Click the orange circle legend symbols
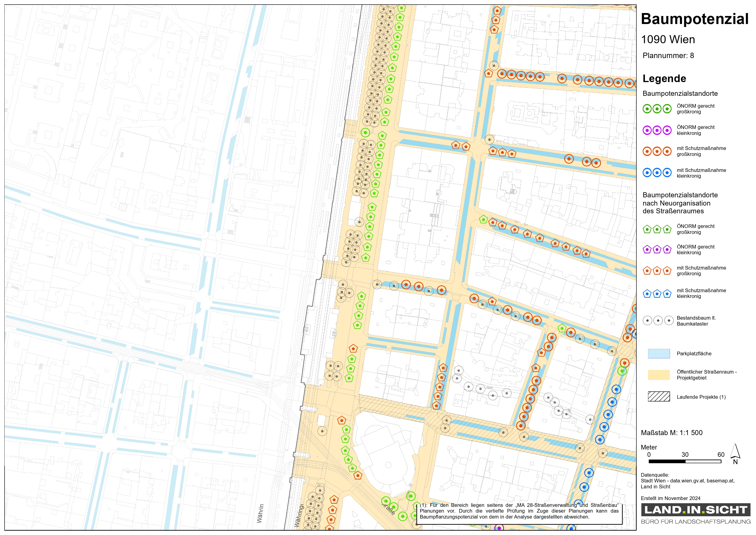The width and height of the screenshot is (756, 535). [x=657, y=151]
